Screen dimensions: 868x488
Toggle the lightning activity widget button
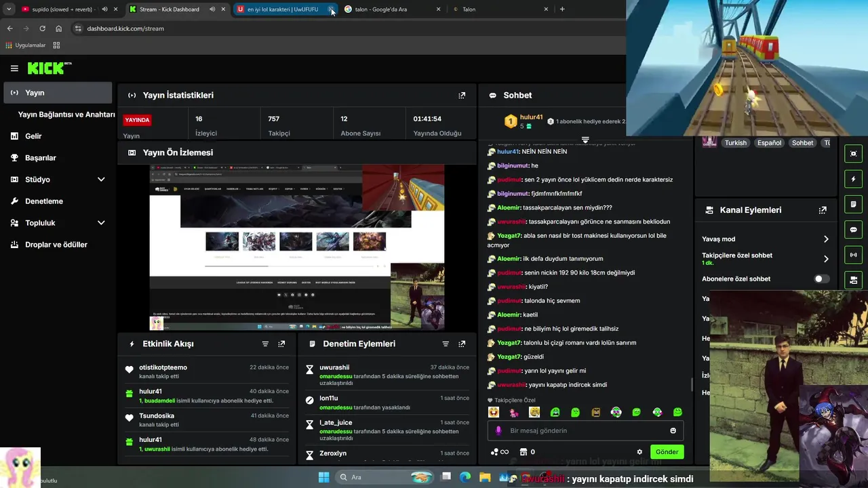[853, 179]
